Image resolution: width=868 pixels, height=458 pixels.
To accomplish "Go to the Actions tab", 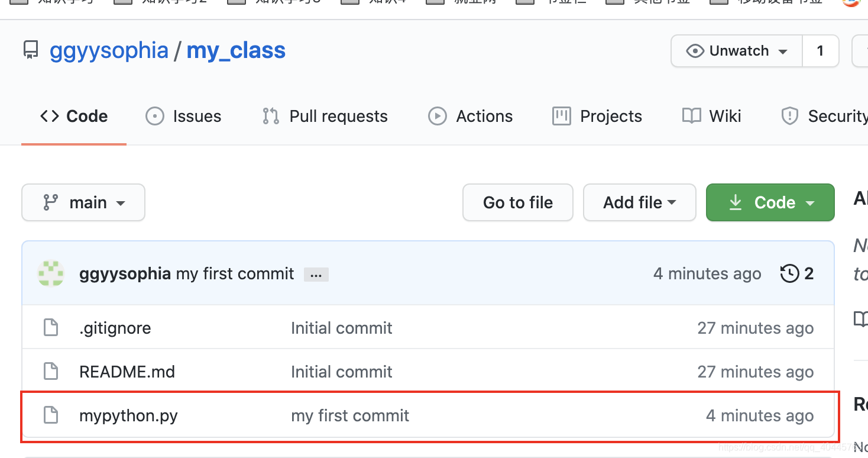I will point(471,116).
